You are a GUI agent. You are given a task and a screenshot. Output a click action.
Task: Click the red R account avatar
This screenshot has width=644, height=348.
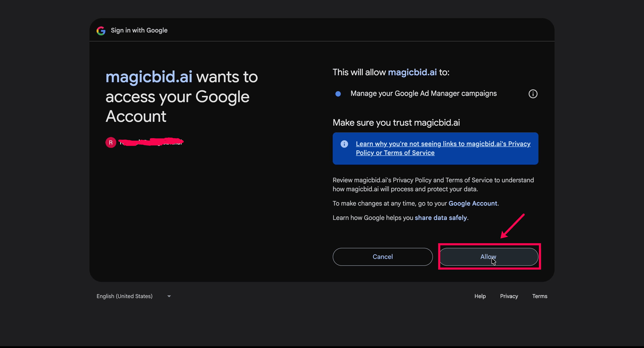coord(111,142)
